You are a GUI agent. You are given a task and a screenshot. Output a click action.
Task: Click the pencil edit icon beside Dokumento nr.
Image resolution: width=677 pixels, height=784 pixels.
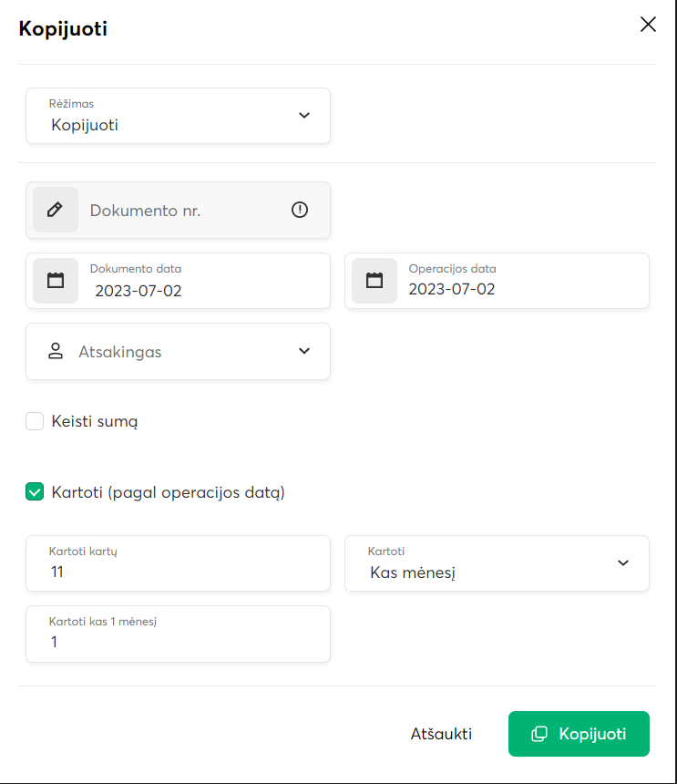tap(56, 210)
